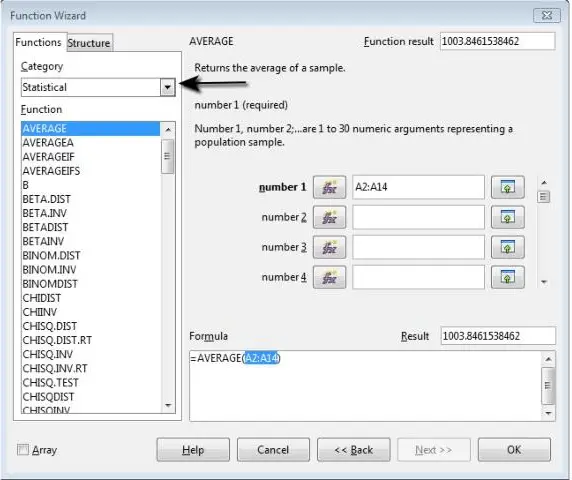Click function list scrollbar up arrow
This screenshot has width=572, height=480.
click(168, 130)
